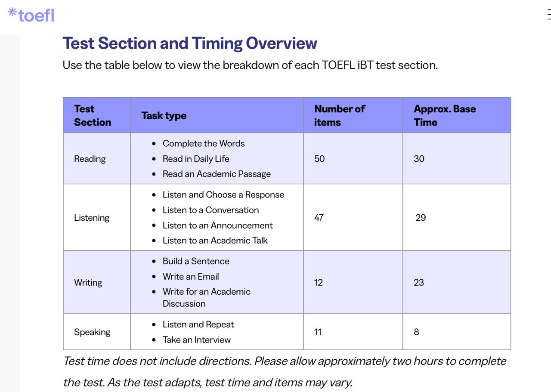Click the Listening item count of 47
Screen dimensions: 551x392
319,218
